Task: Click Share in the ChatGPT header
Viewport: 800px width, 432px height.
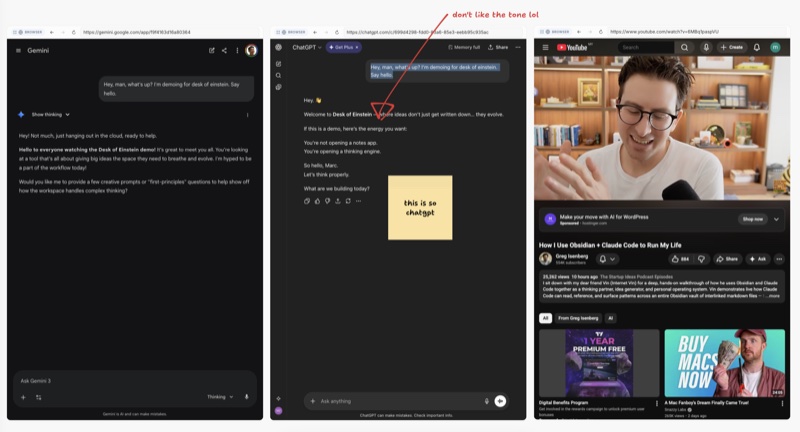Action: tap(498, 47)
